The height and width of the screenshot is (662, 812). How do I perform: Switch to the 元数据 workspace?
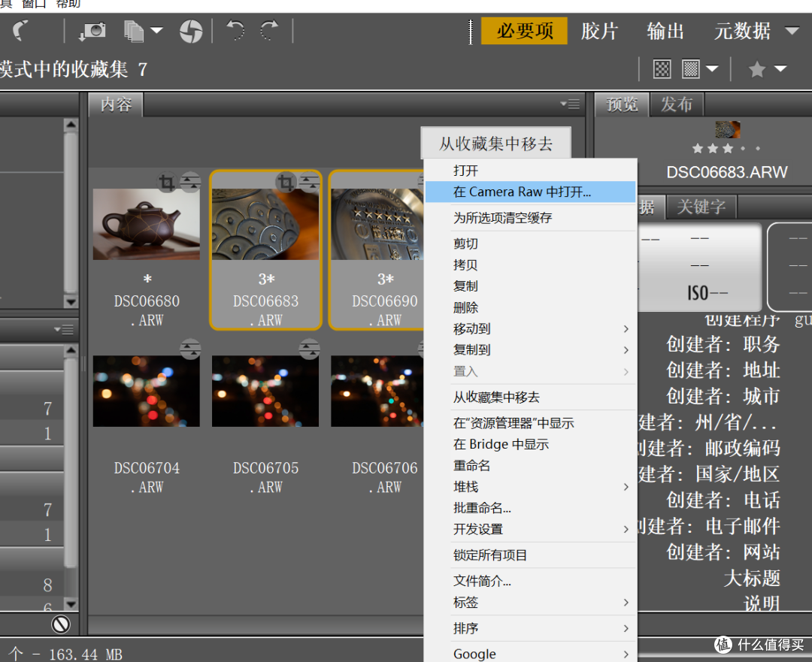pyautogui.click(x=742, y=31)
